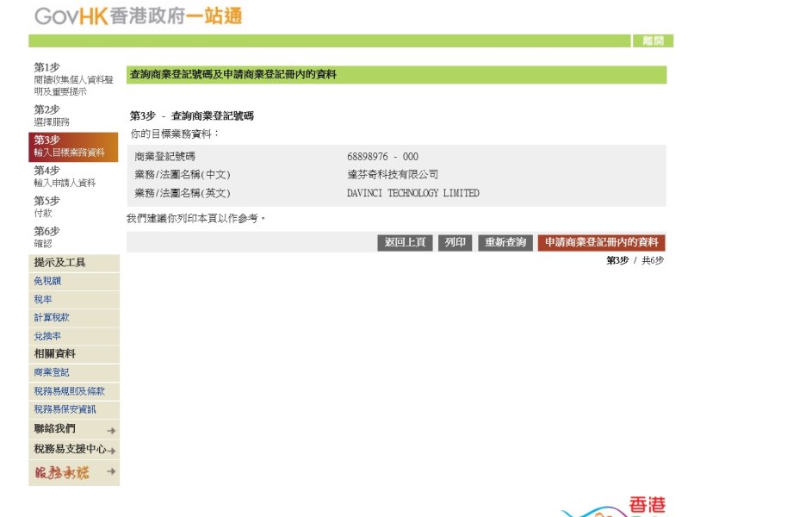Open the 稅率 link

coord(42,300)
